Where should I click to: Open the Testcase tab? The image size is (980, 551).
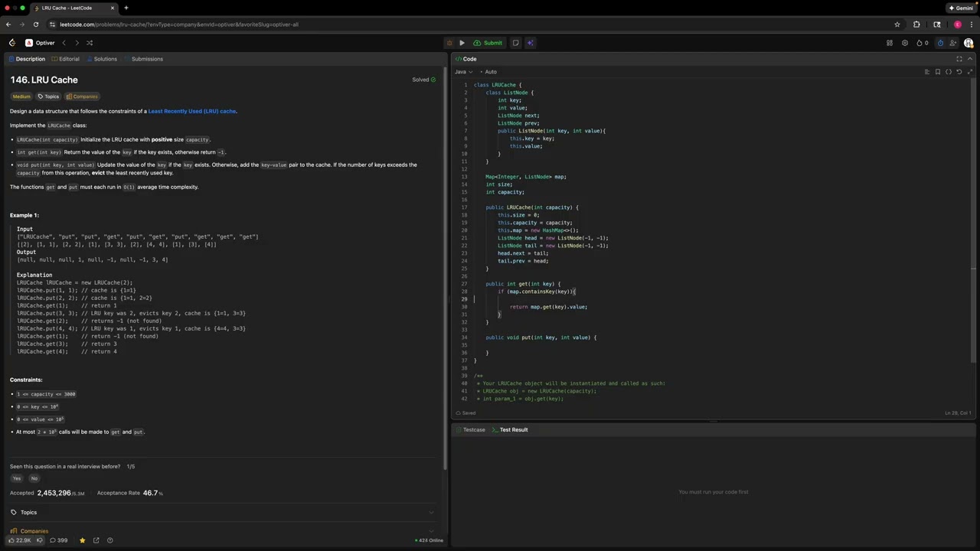(x=470, y=430)
